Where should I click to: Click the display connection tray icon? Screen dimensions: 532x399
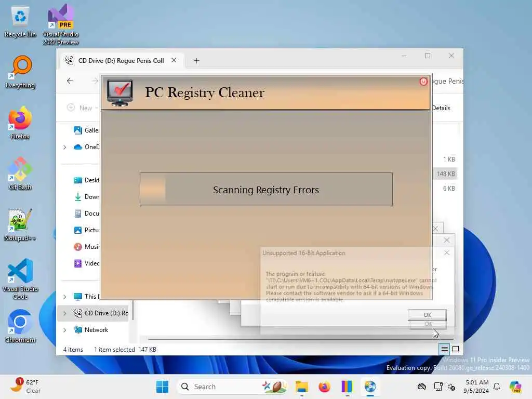[x=438, y=387]
